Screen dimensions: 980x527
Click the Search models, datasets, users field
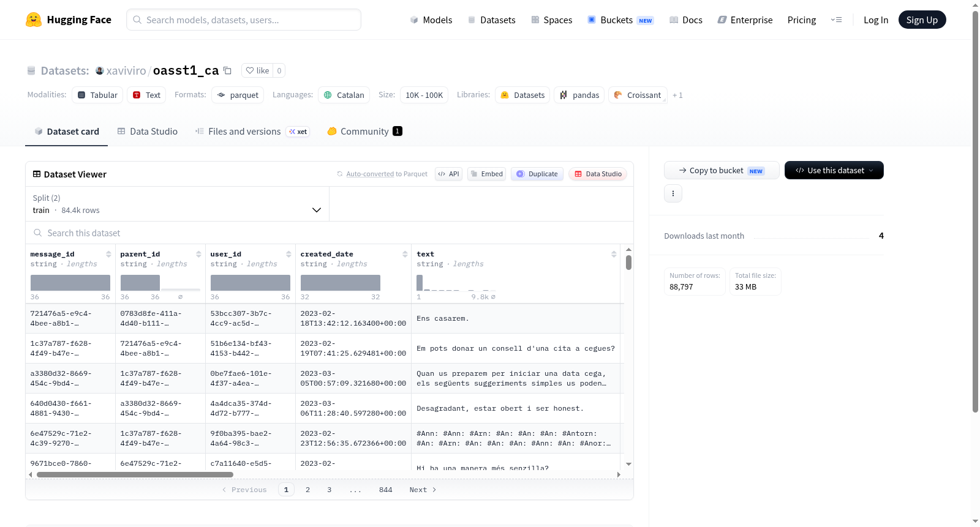(x=244, y=20)
